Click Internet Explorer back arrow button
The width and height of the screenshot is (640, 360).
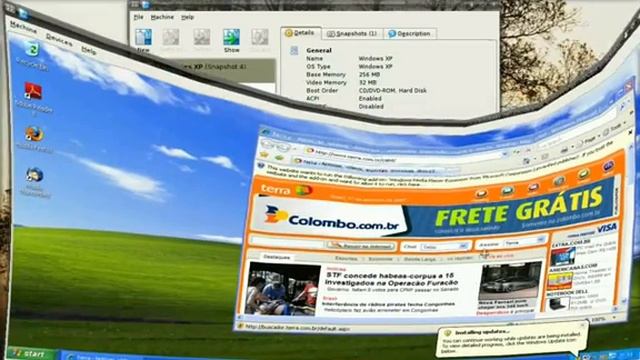(x=268, y=144)
